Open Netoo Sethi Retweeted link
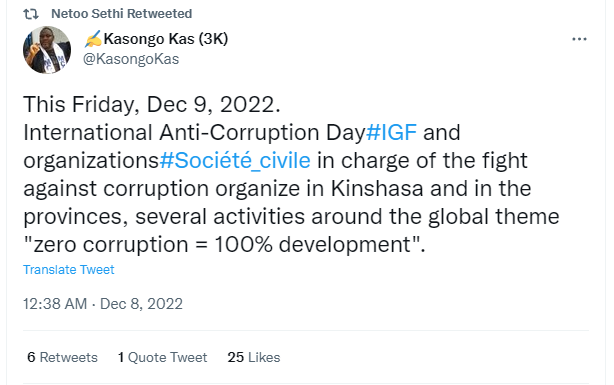 coord(121,14)
